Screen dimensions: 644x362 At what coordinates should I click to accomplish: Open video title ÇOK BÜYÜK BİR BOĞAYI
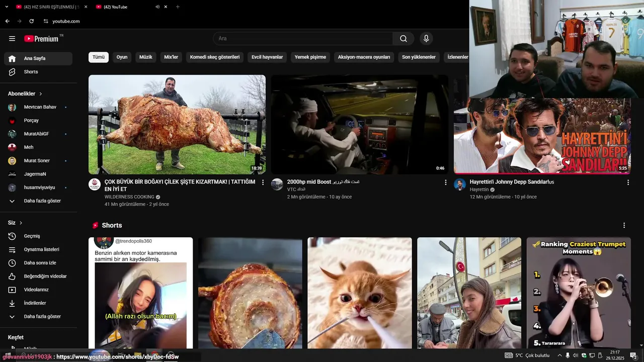coord(180,186)
